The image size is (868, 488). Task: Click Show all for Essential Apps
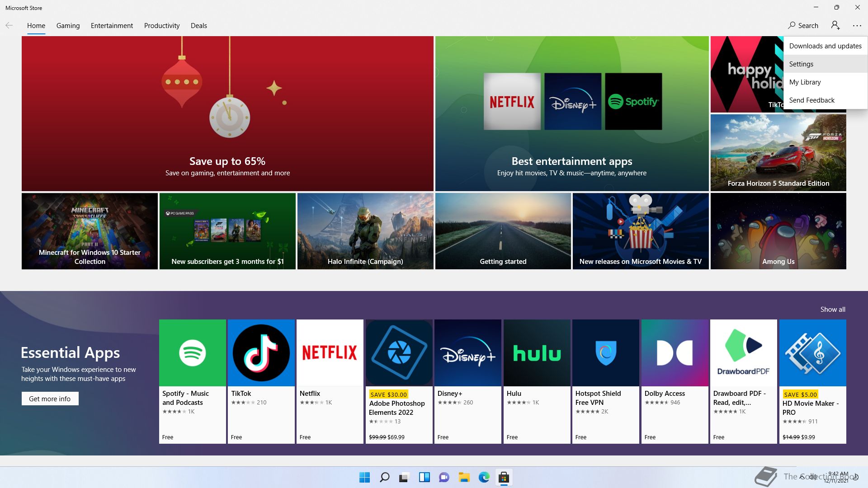tap(833, 310)
